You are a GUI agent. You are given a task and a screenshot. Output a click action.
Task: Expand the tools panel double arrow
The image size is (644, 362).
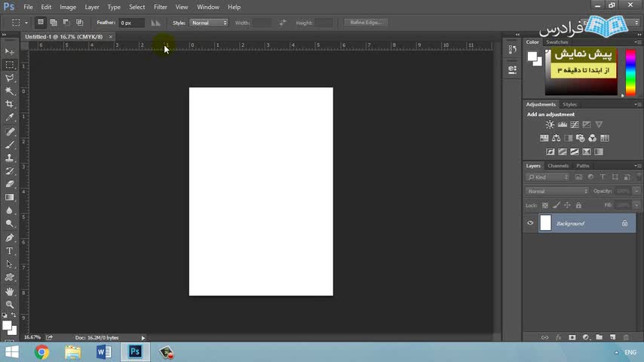pyautogui.click(x=4, y=35)
